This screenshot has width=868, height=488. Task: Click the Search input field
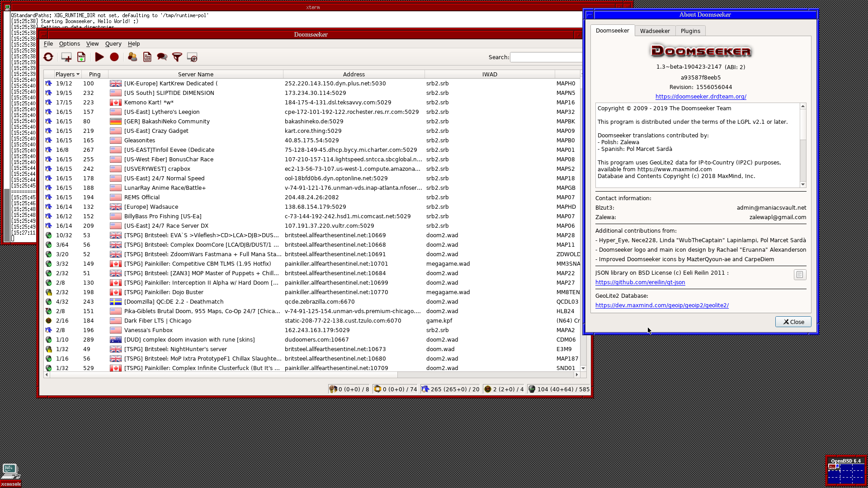click(546, 57)
